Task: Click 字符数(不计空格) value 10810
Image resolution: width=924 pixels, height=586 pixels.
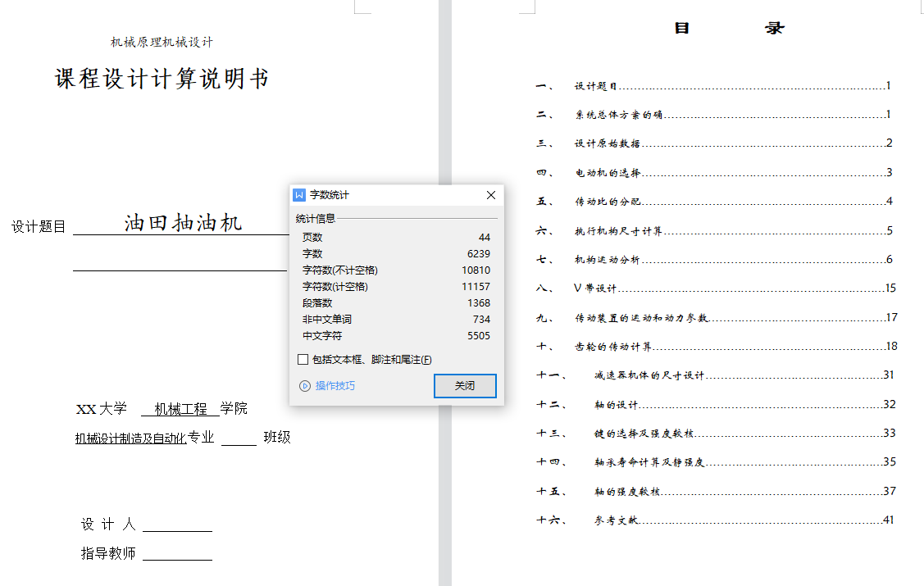Action: [x=476, y=270]
